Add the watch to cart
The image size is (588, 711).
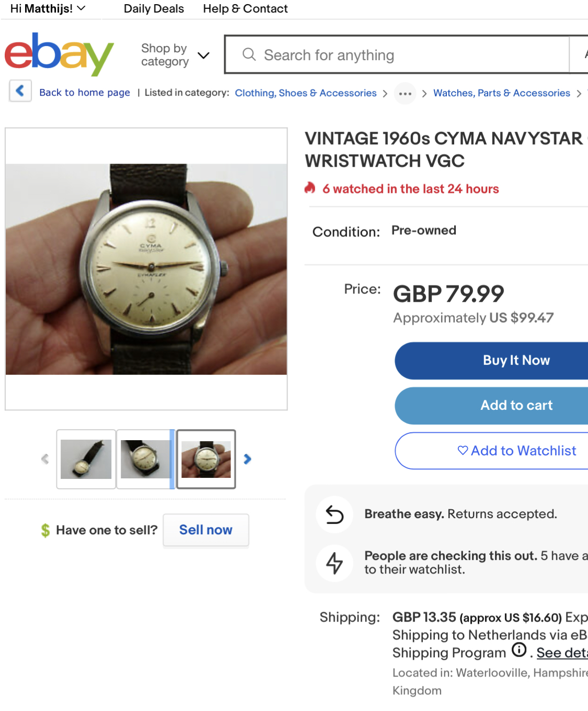[x=516, y=405]
